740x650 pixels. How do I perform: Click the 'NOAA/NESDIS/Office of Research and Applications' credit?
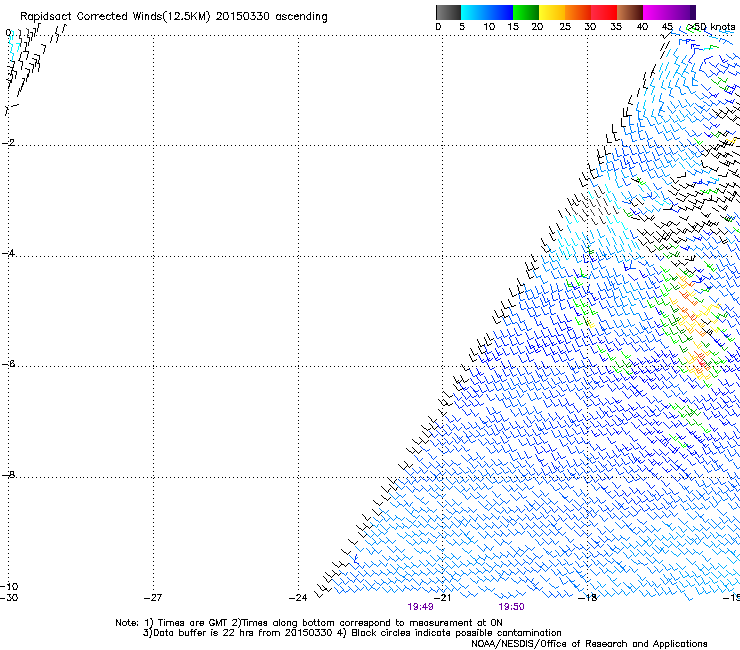point(589,644)
